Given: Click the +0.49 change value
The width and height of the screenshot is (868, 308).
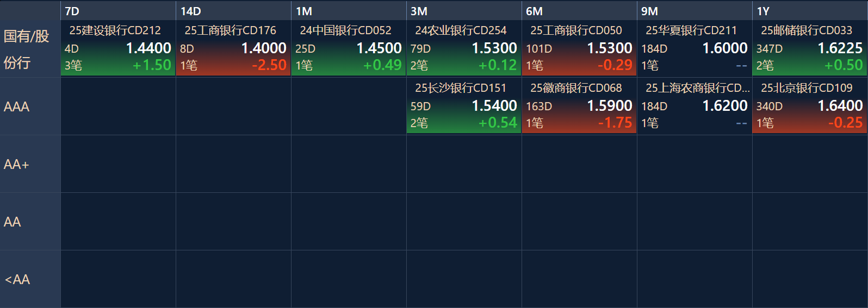Looking at the screenshot, I should [x=382, y=65].
